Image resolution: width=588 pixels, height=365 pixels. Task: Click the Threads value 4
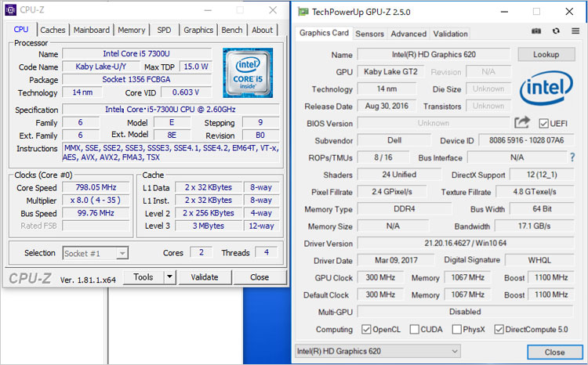click(267, 252)
